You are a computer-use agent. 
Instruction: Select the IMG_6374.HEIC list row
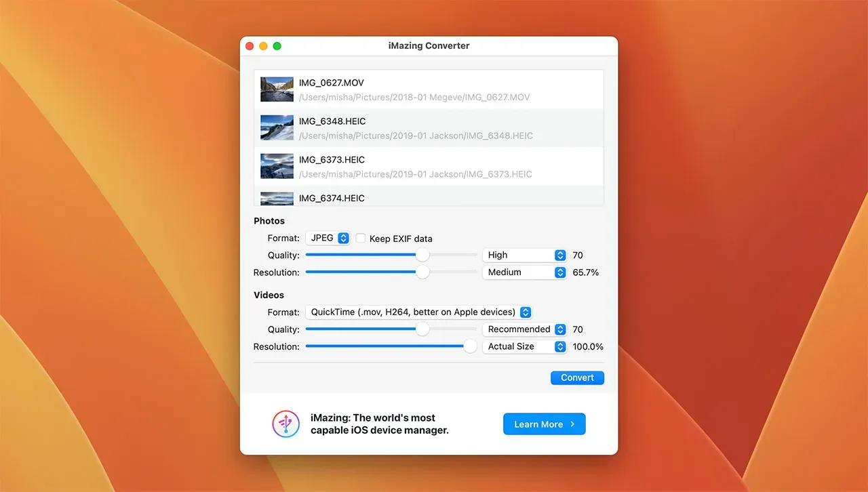(429, 199)
